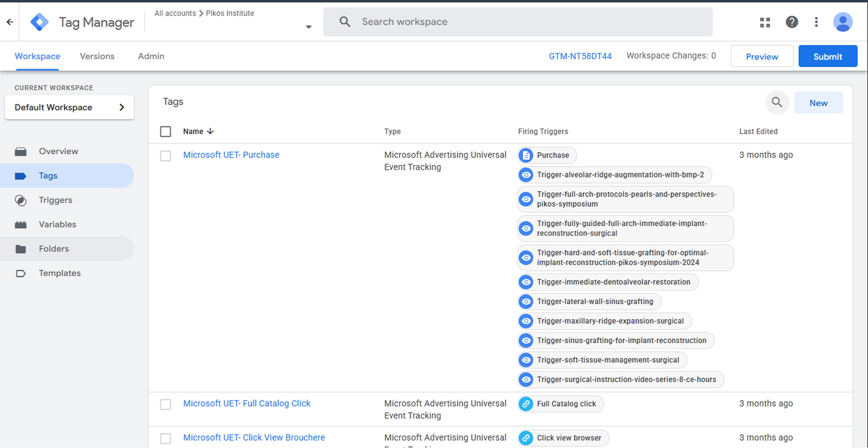Click the Firing Triggers column header
The image size is (868, 448).
(543, 131)
